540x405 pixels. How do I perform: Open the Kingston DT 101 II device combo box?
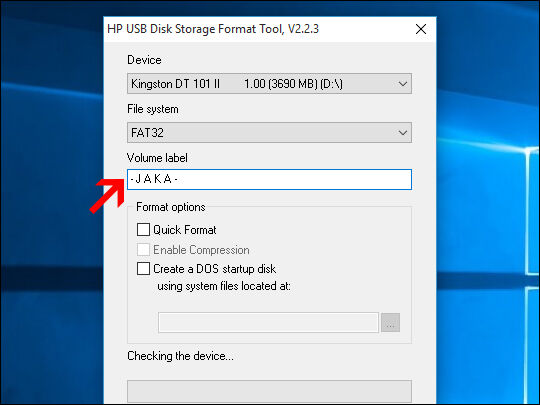[269, 84]
